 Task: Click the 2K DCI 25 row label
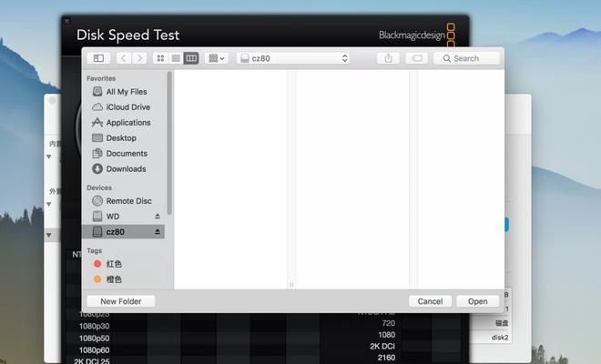coord(92,361)
